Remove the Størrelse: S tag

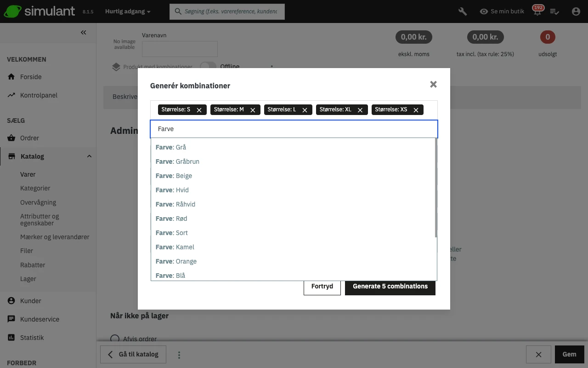pyautogui.click(x=199, y=110)
